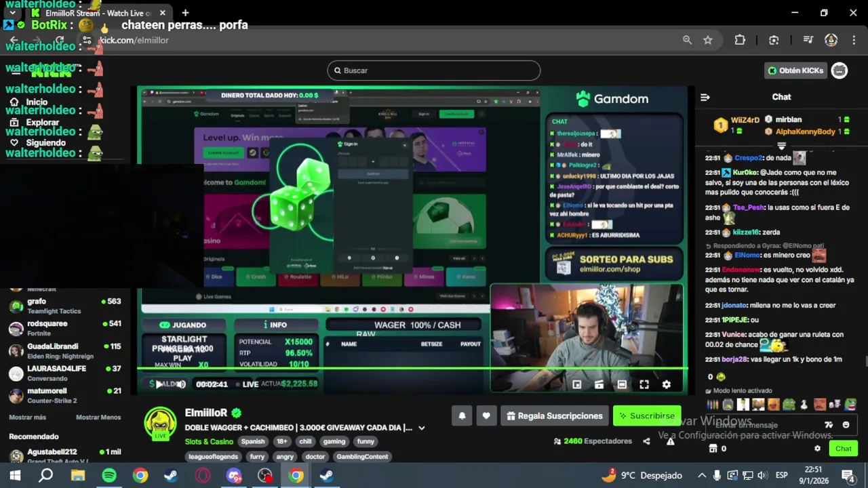
Task: Click Mostrar Menos under followed channels
Action: point(98,418)
